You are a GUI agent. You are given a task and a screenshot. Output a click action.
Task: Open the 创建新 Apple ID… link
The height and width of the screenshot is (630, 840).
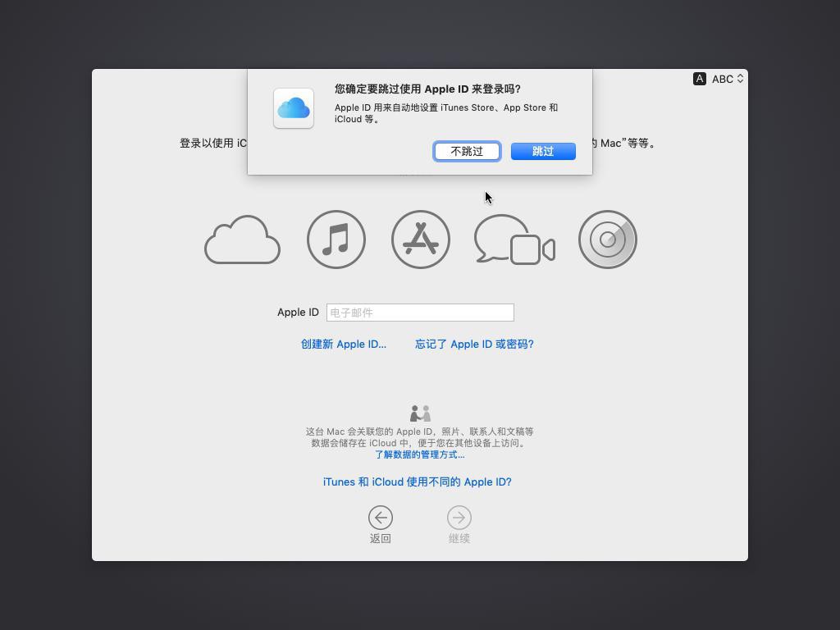click(x=344, y=344)
